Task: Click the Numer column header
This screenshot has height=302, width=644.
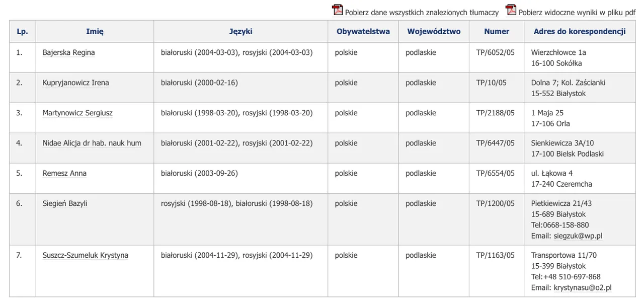Action: pyautogui.click(x=497, y=31)
